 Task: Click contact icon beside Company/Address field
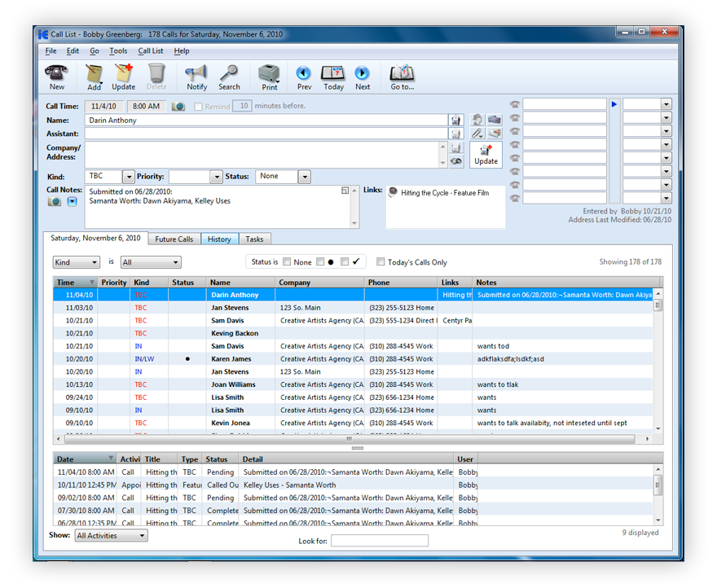456,147
